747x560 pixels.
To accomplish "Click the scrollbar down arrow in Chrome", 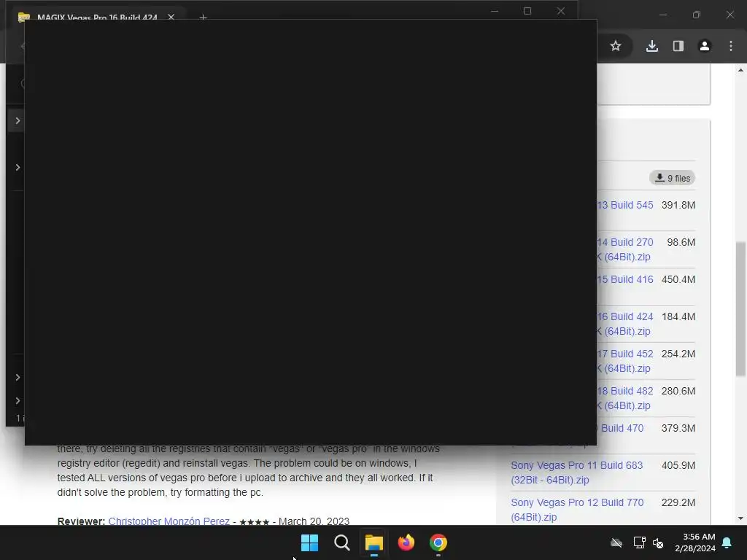I will (x=740, y=518).
